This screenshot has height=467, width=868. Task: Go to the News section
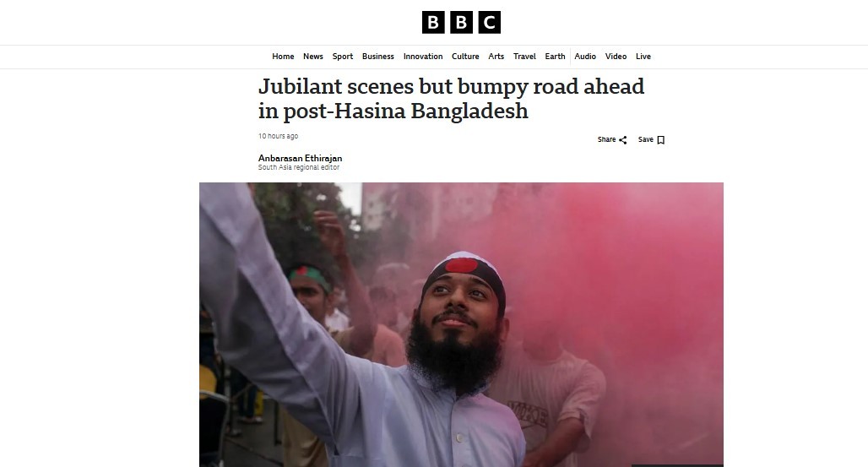tap(312, 57)
